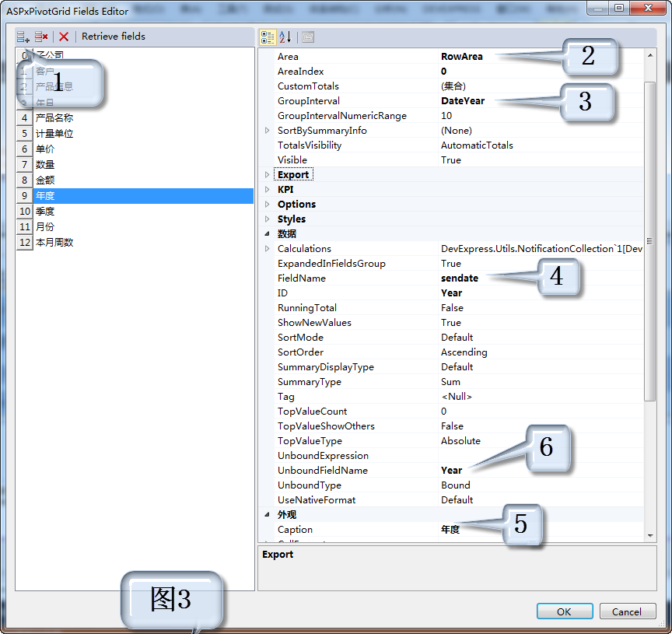Image resolution: width=672 pixels, height=634 pixels.
Task: Click property grid scrollbar down arrow
Action: [x=650, y=535]
